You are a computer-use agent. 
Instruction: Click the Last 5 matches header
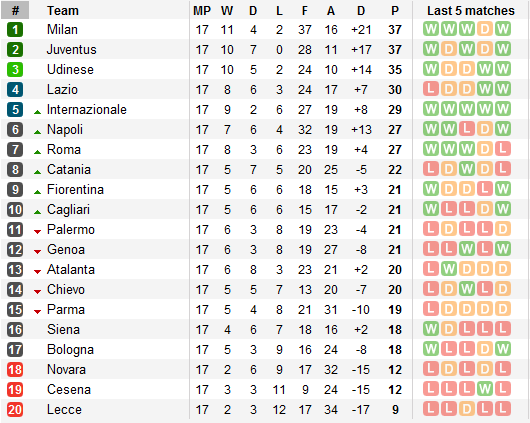point(471,11)
